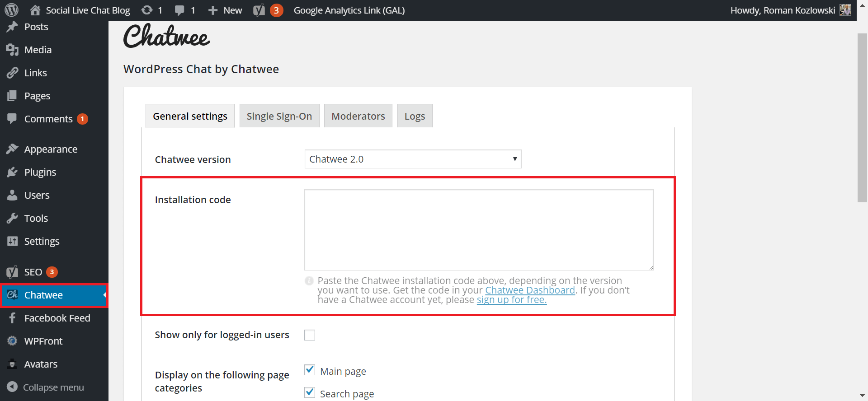Uncheck the Main page checkbox

[x=310, y=370]
